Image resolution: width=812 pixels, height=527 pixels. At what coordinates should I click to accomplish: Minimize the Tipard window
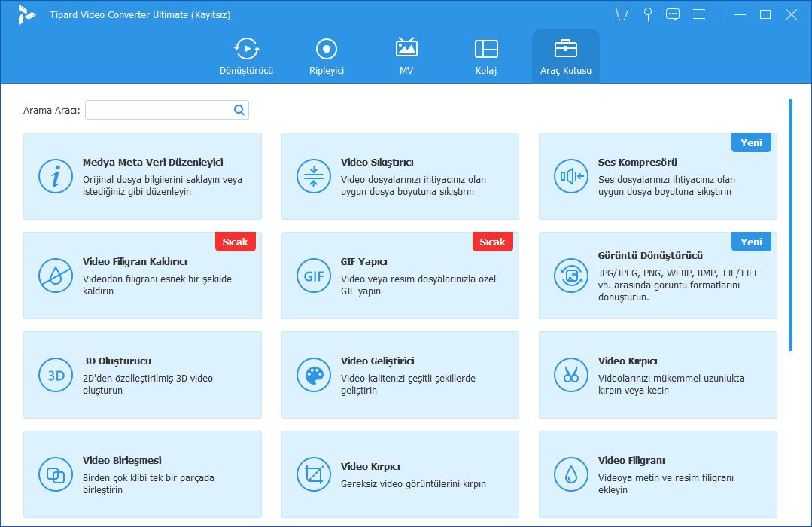[740, 14]
